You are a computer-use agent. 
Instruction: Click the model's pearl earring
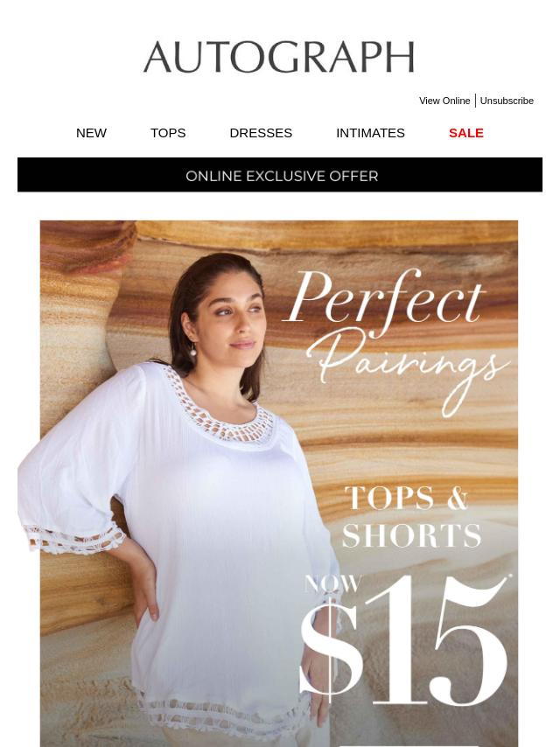193,352
